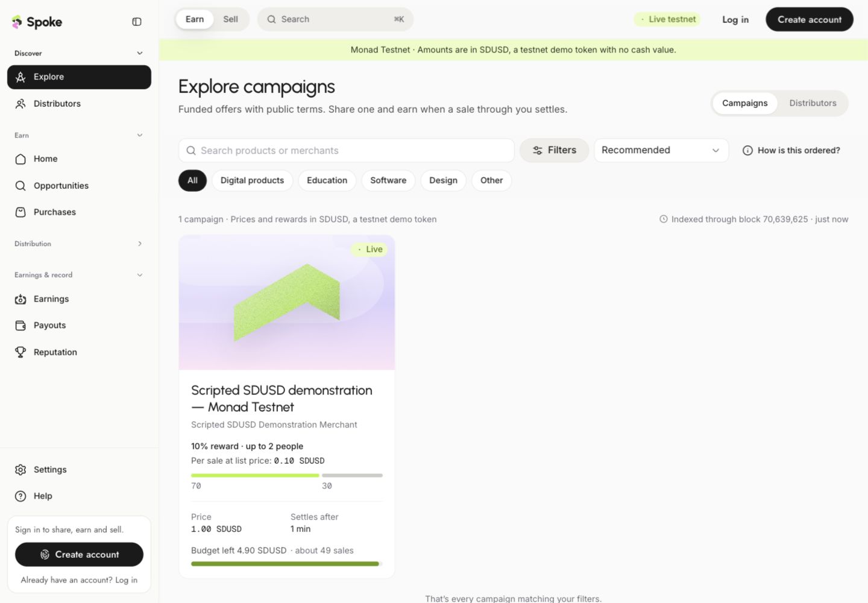Open the Recommended sort dropdown
Image resolution: width=868 pixels, height=603 pixels.
661,150
